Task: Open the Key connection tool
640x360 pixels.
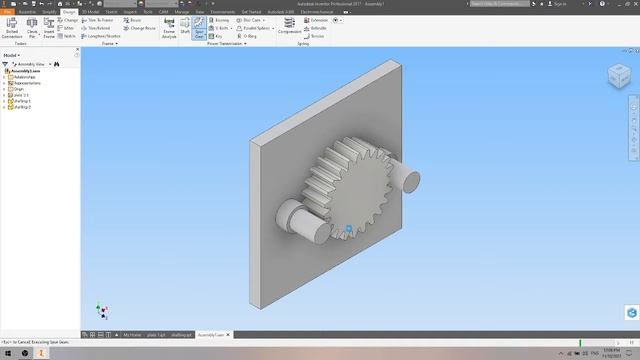Action: pos(216,36)
